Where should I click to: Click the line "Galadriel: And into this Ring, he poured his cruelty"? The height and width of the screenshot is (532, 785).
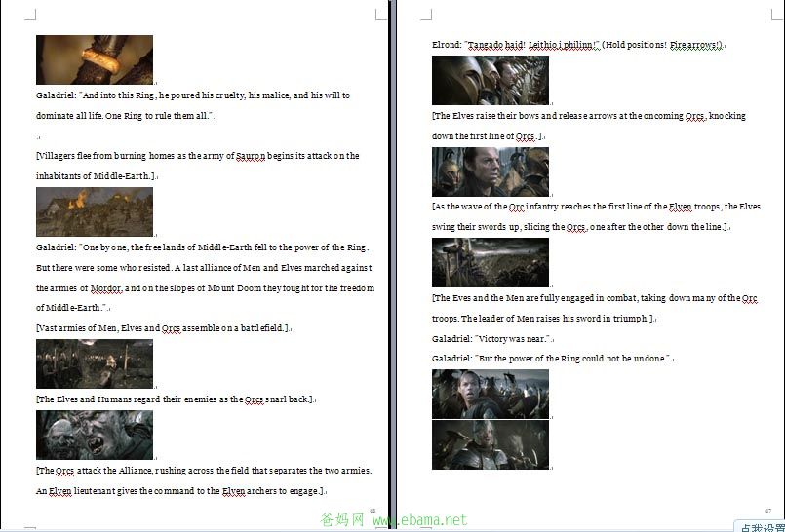pyautogui.click(x=193, y=95)
